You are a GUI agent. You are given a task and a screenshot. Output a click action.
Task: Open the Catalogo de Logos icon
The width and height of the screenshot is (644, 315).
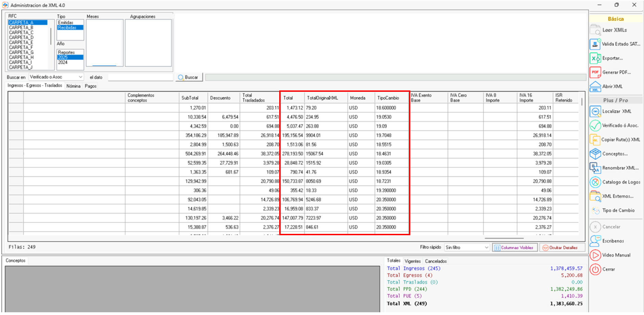coord(595,182)
